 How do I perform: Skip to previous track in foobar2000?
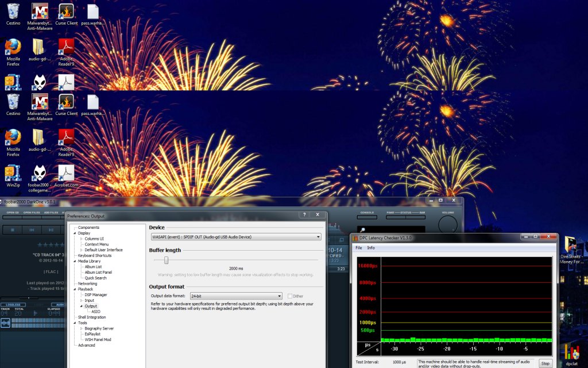(32, 229)
